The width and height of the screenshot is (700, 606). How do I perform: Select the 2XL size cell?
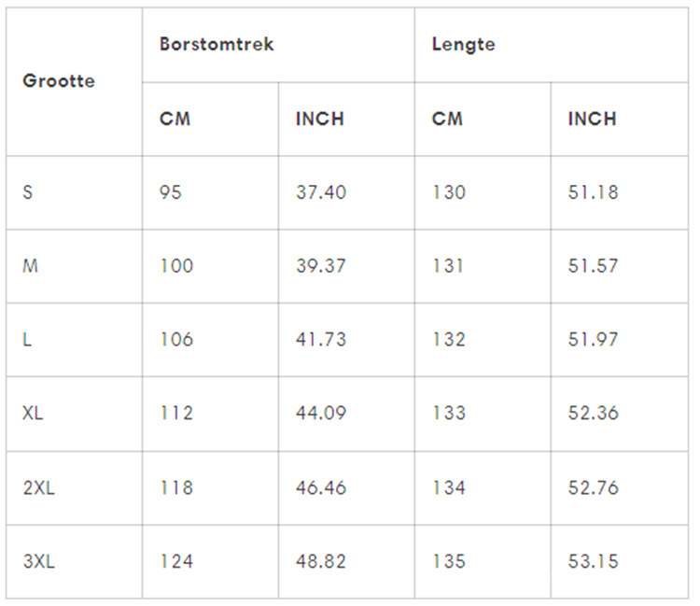(x=39, y=487)
